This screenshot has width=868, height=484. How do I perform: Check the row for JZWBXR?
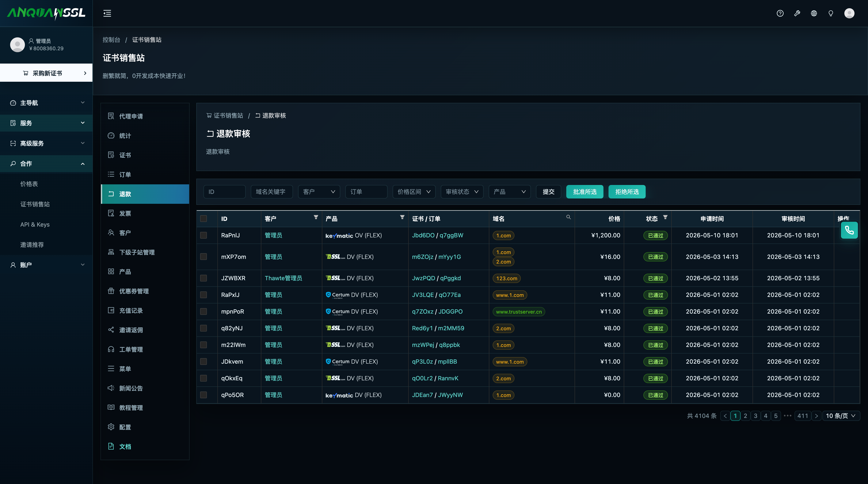(203, 278)
